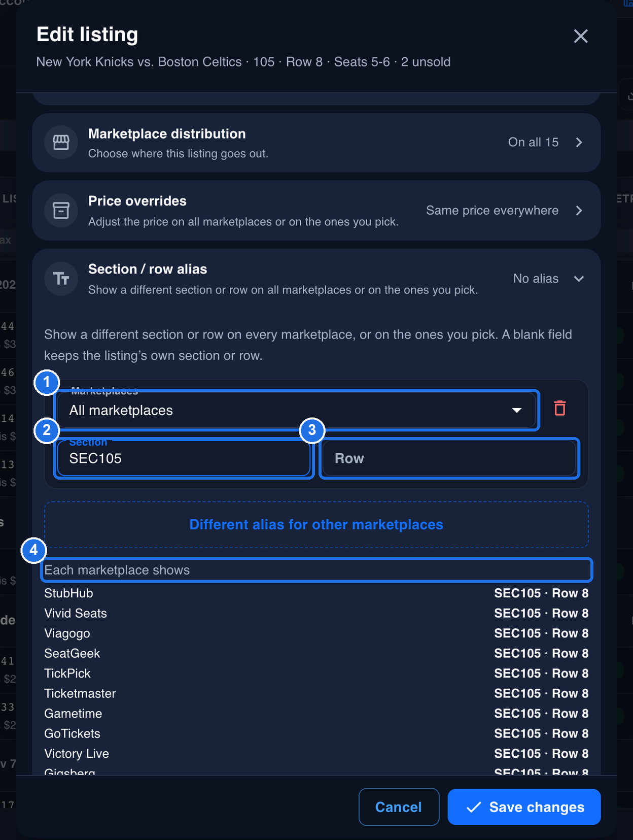Viewport: 633px width, 840px height.
Task: Collapse Section / row alias via the down chevron
Action: point(579,279)
